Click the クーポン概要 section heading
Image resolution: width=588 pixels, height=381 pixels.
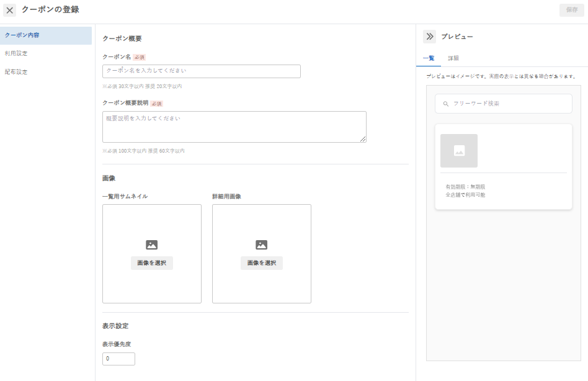(x=122, y=38)
